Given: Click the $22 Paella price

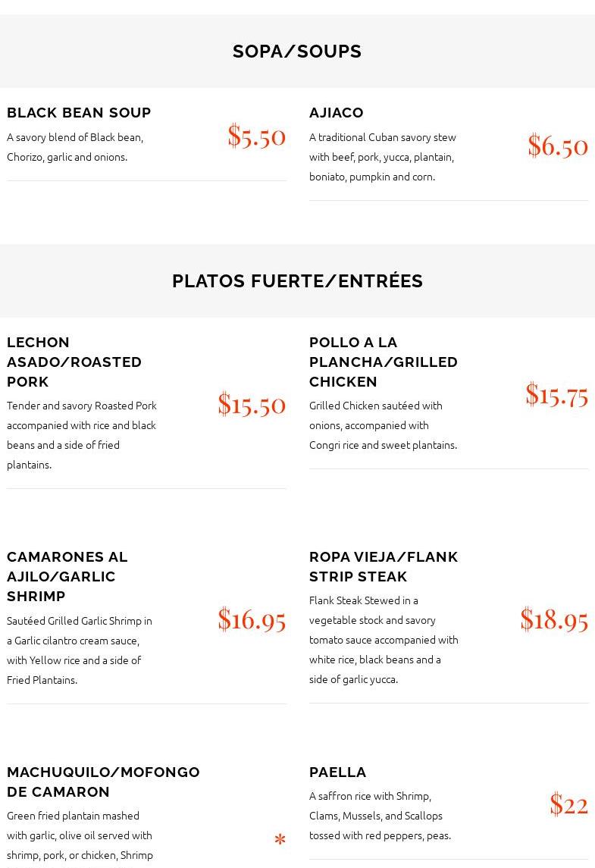Looking at the screenshot, I should click(x=568, y=804).
